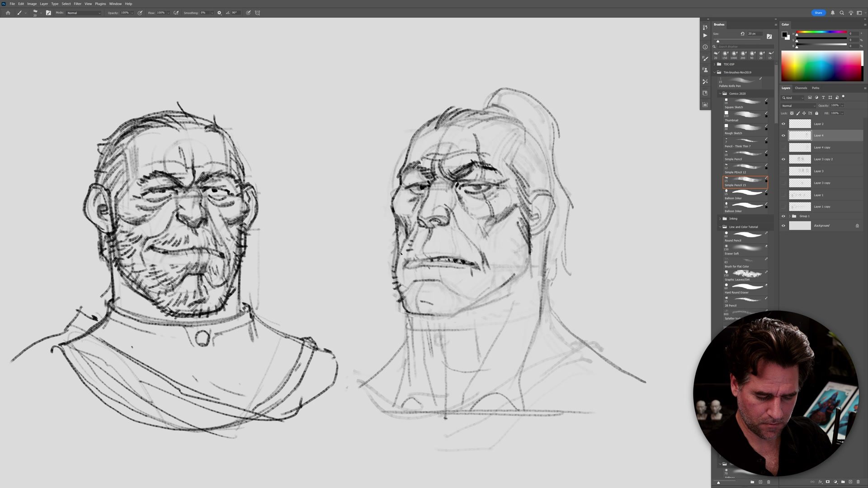Image resolution: width=868 pixels, height=488 pixels.
Task: Open the Filter menu
Action: [x=77, y=4]
